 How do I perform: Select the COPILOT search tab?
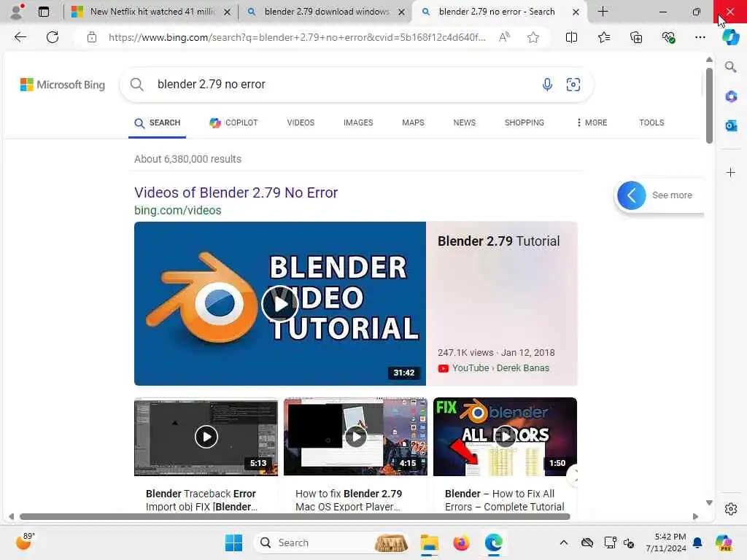click(233, 122)
